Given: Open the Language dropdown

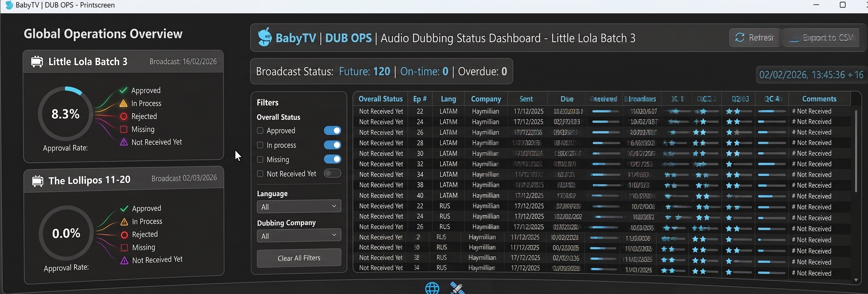Looking at the screenshot, I should (x=299, y=207).
